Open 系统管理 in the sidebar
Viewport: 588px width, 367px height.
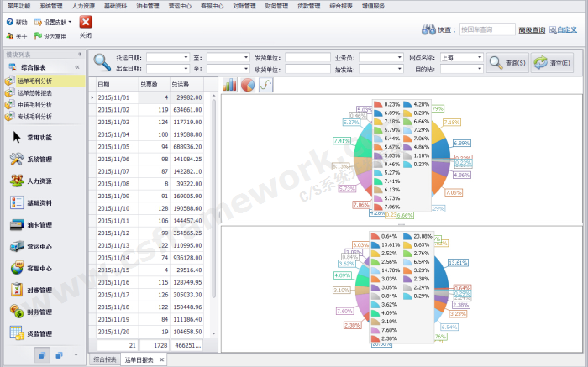[x=39, y=159]
